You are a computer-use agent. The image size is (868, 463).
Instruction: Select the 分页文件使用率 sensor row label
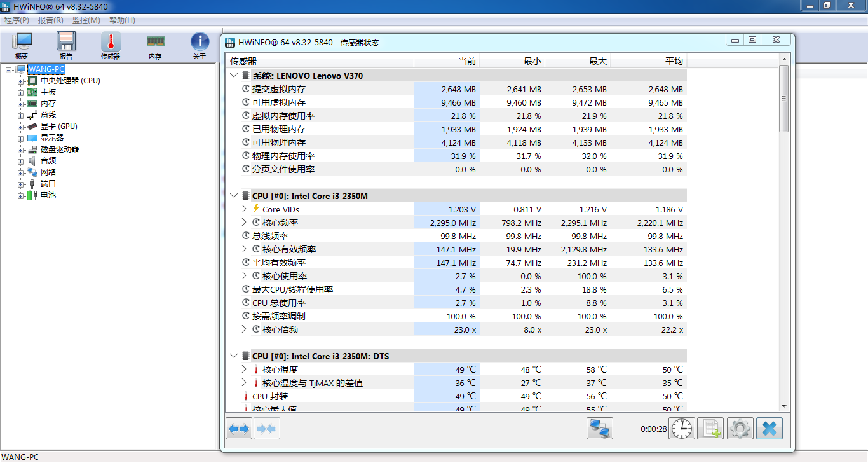[x=283, y=169]
